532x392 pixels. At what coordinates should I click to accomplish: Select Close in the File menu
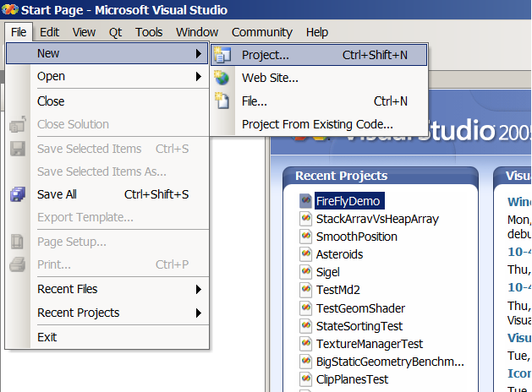coord(51,101)
